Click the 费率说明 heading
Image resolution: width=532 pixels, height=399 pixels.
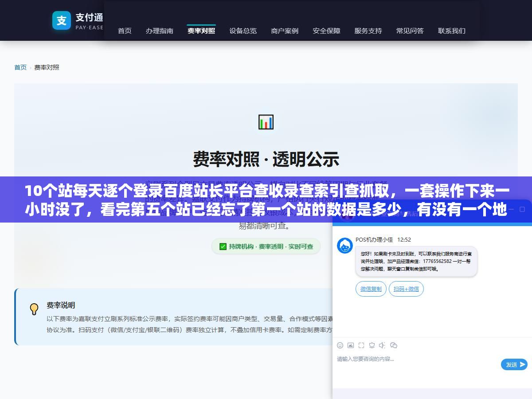point(61,305)
